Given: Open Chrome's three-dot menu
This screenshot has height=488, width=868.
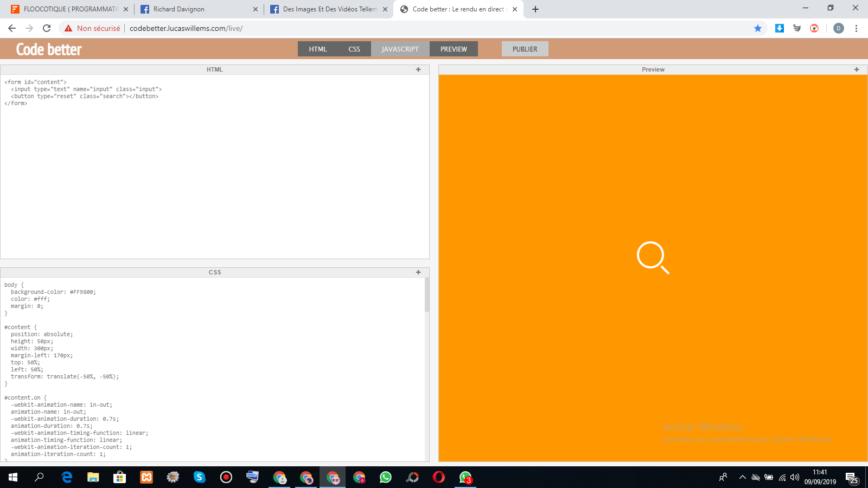Looking at the screenshot, I should click(856, 28).
